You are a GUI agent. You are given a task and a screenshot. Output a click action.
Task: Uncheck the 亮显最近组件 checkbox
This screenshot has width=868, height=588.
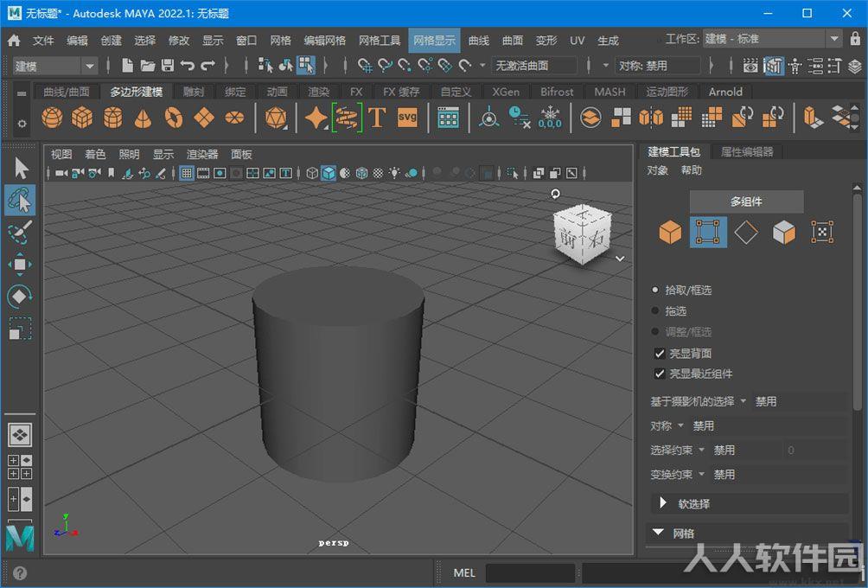coord(660,374)
